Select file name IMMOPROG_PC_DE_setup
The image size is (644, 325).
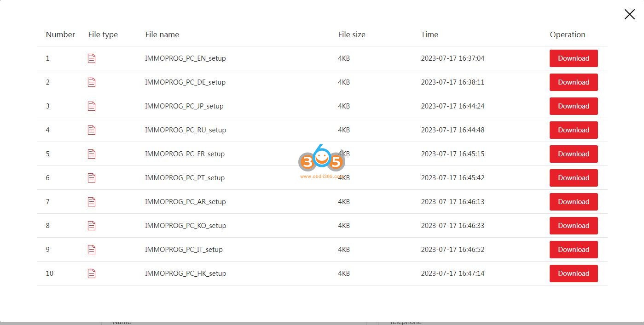coord(185,82)
